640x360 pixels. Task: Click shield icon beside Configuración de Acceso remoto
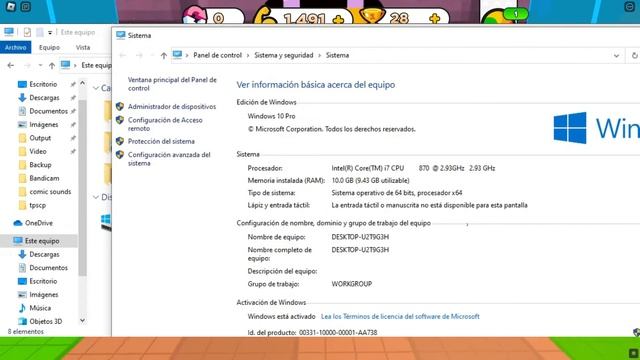[x=120, y=120]
